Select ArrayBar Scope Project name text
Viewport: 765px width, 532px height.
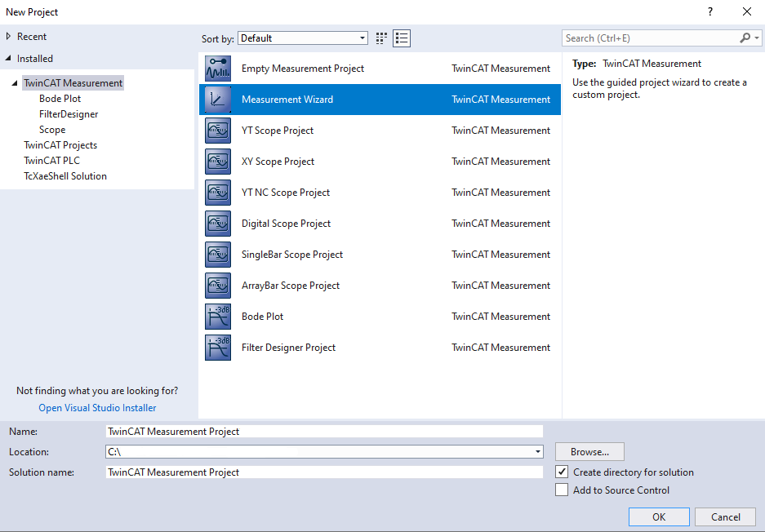(291, 286)
